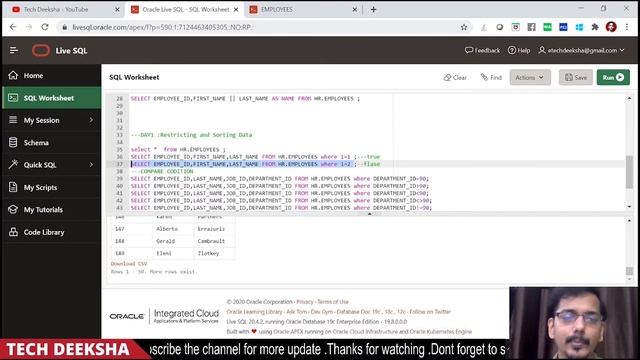This screenshot has height=360, width=640.
Task: Run the SQL statement
Action: [613, 77]
